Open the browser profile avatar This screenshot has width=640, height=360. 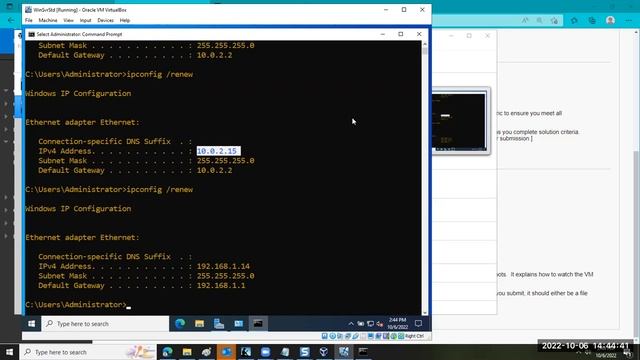[610, 20]
